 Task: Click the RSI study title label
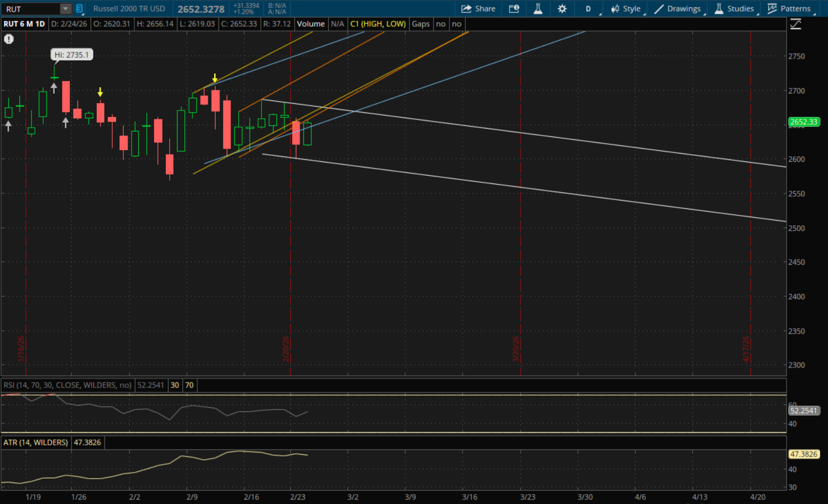coord(67,385)
